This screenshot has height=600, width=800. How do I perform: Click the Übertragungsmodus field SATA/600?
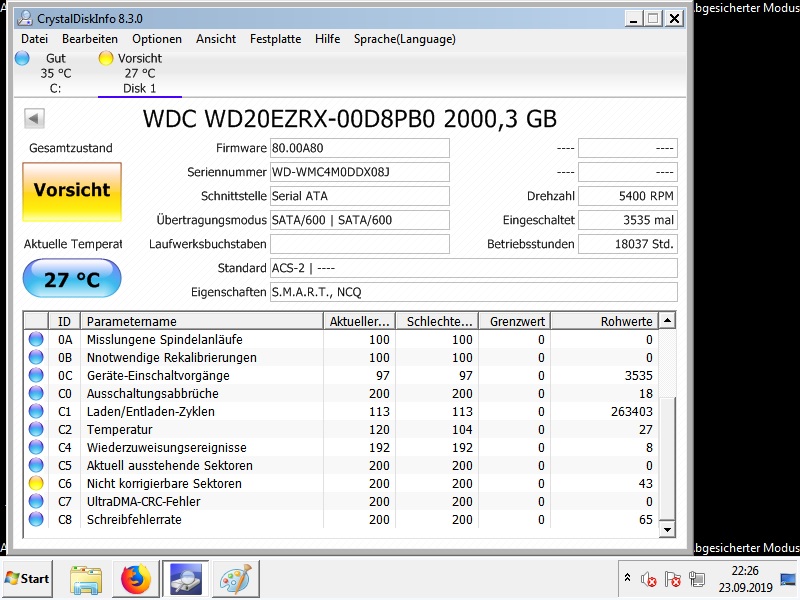(360, 220)
